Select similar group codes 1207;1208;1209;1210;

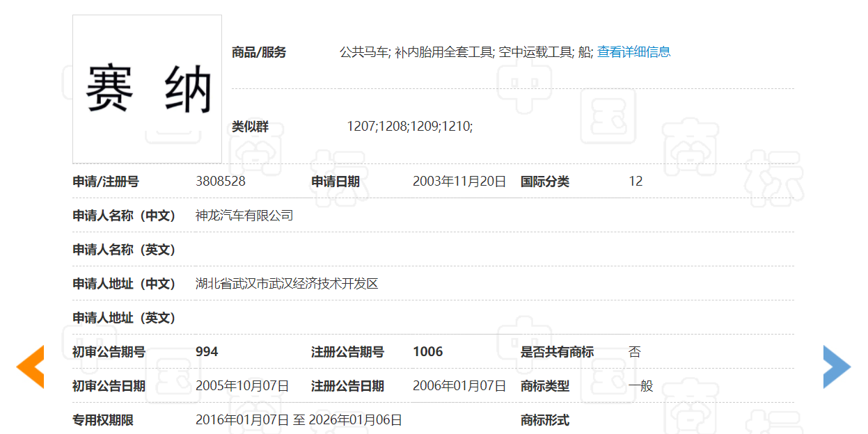click(409, 127)
